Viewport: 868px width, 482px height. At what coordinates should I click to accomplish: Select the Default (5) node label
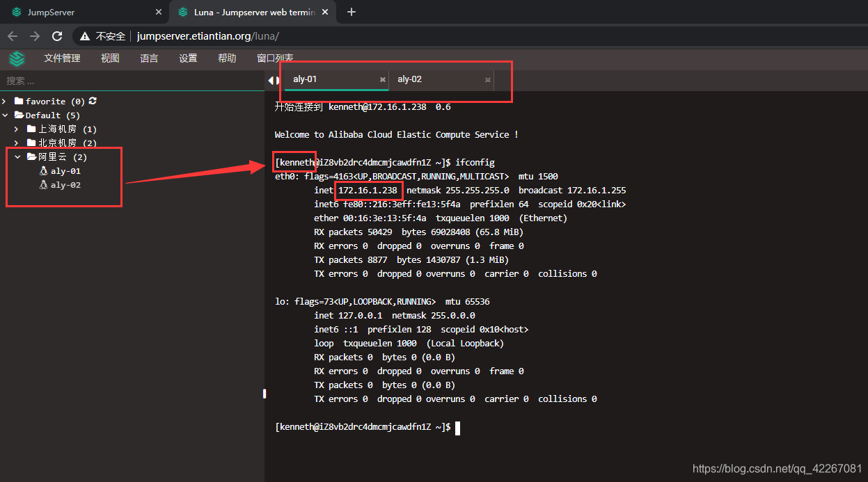tap(53, 115)
